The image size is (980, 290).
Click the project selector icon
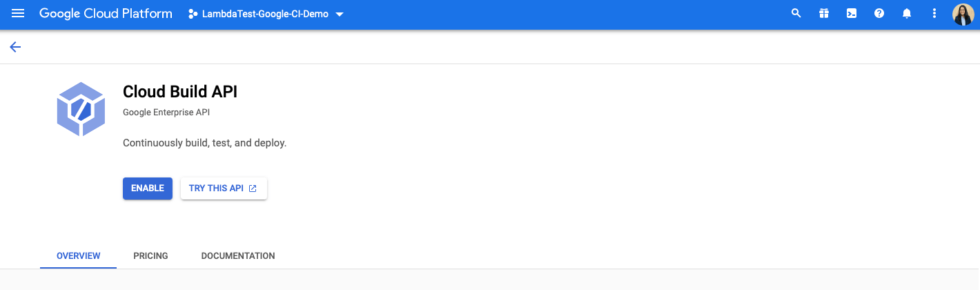click(x=193, y=14)
